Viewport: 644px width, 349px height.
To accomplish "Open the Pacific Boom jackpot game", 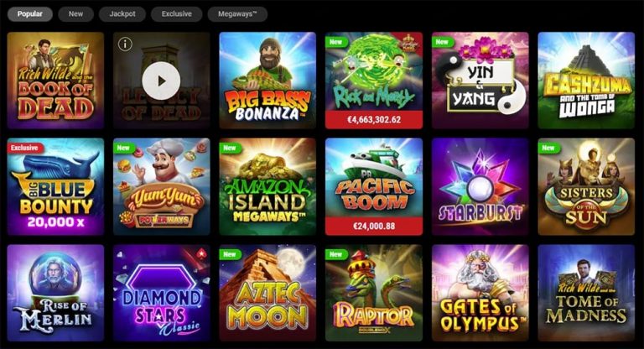I will coord(374,186).
